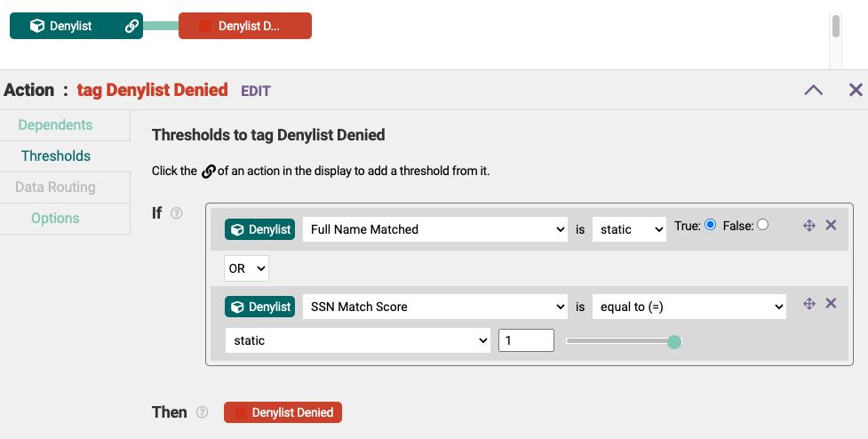The width and height of the screenshot is (868, 439).
Task: Close the action panel with the X
Action: click(x=856, y=90)
